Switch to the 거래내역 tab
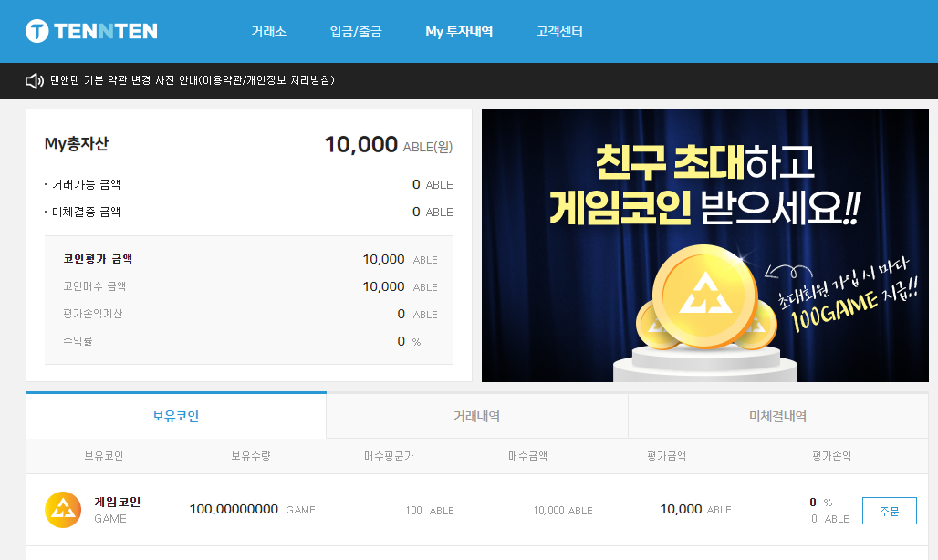Viewport: 938px width, 560px height. point(477,416)
